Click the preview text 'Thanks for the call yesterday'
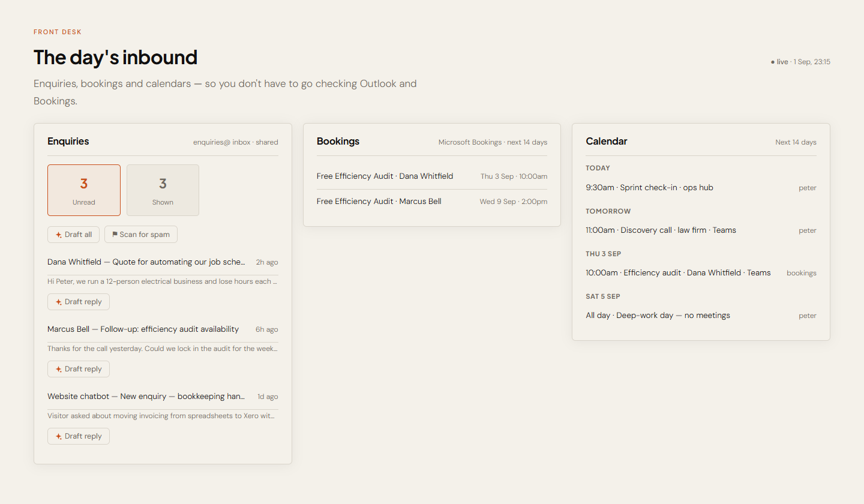This screenshot has height=504, width=864. point(163,349)
